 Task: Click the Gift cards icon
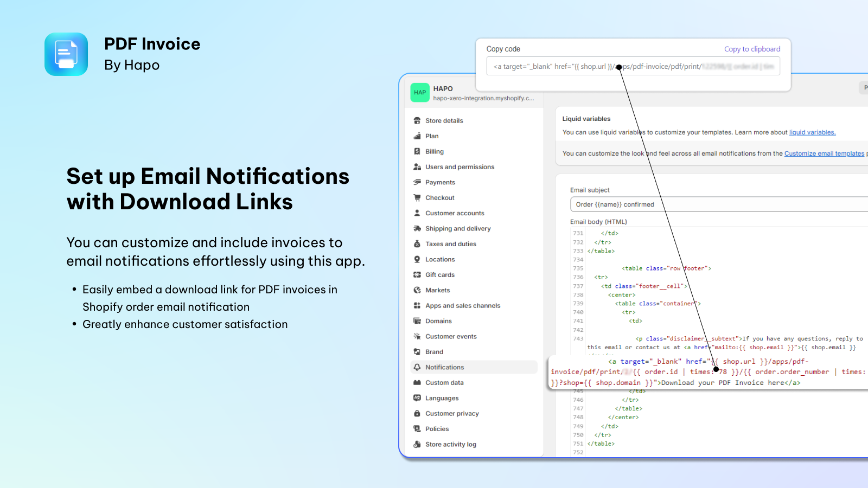417,275
